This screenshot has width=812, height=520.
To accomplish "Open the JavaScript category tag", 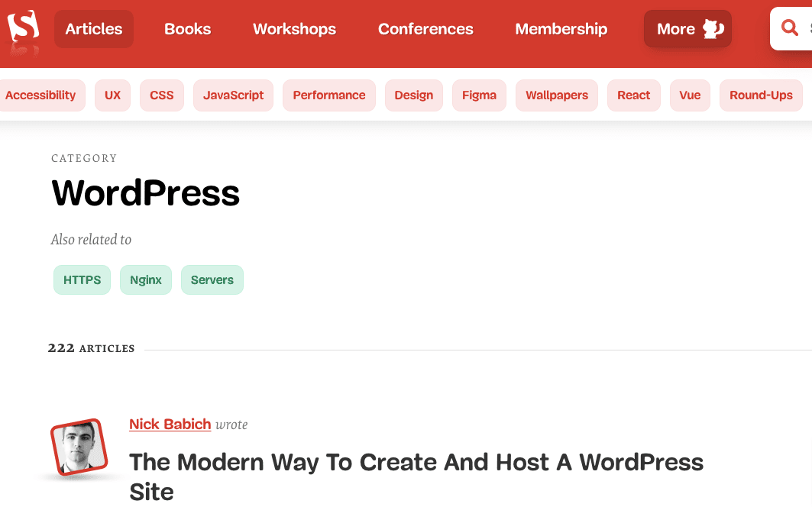I will [233, 95].
